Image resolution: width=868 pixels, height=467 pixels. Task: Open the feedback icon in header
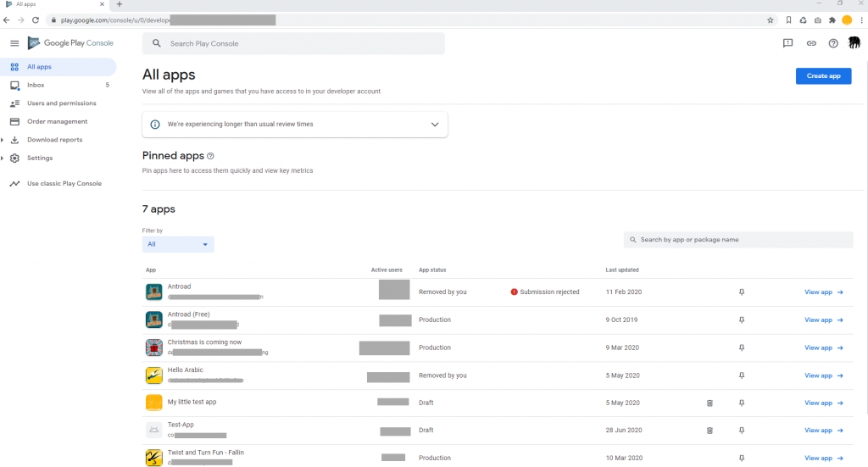pyautogui.click(x=787, y=43)
